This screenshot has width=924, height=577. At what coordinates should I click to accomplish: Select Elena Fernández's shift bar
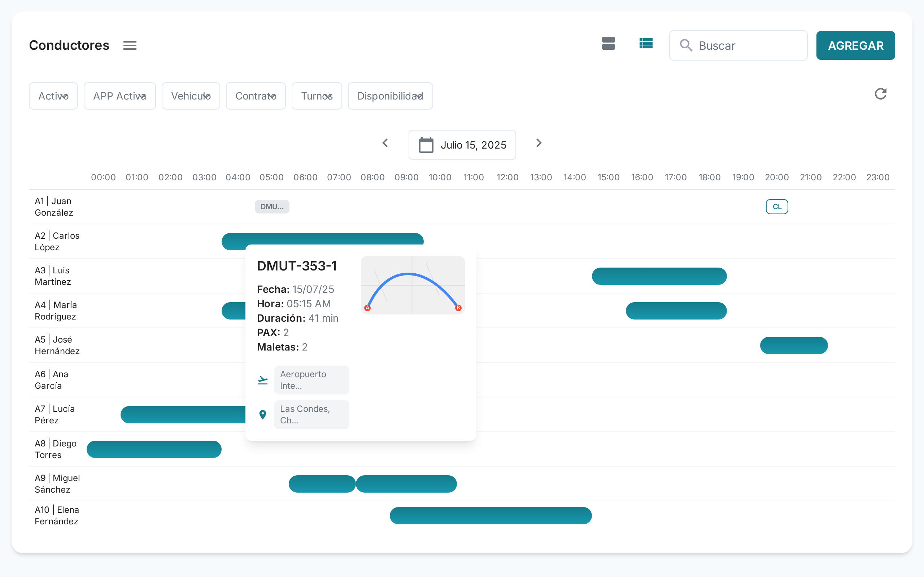(x=490, y=516)
